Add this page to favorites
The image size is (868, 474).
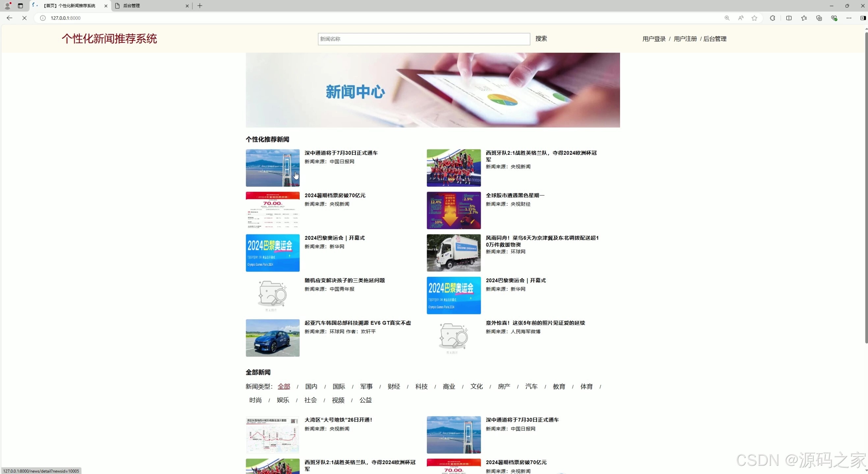tap(754, 18)
